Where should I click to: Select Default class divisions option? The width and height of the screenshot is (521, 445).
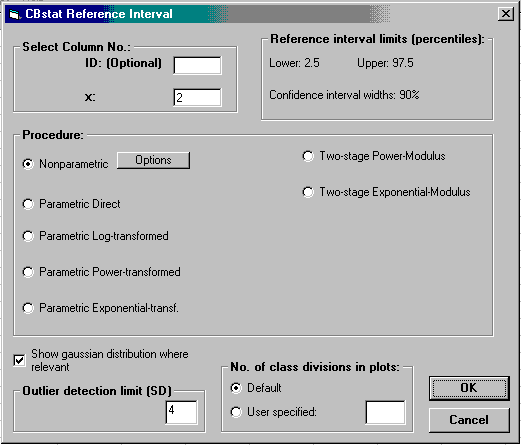(x=236, y=388)
